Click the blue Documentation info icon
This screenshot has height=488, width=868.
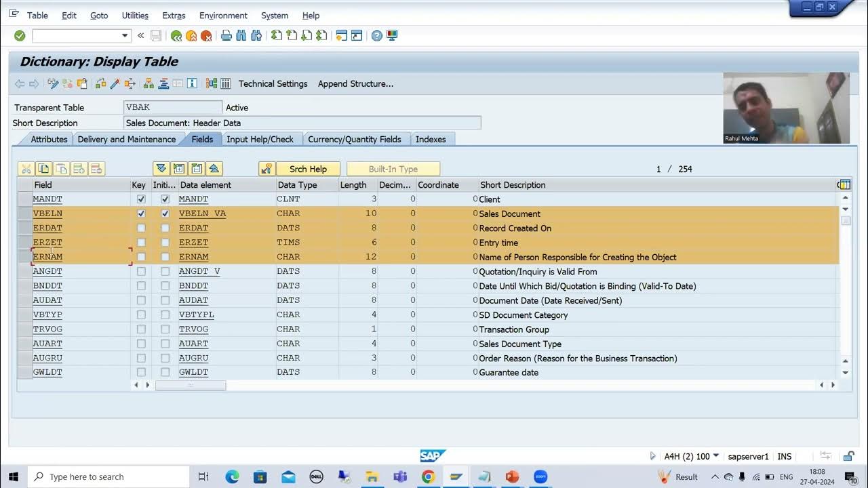pos(193,83)
